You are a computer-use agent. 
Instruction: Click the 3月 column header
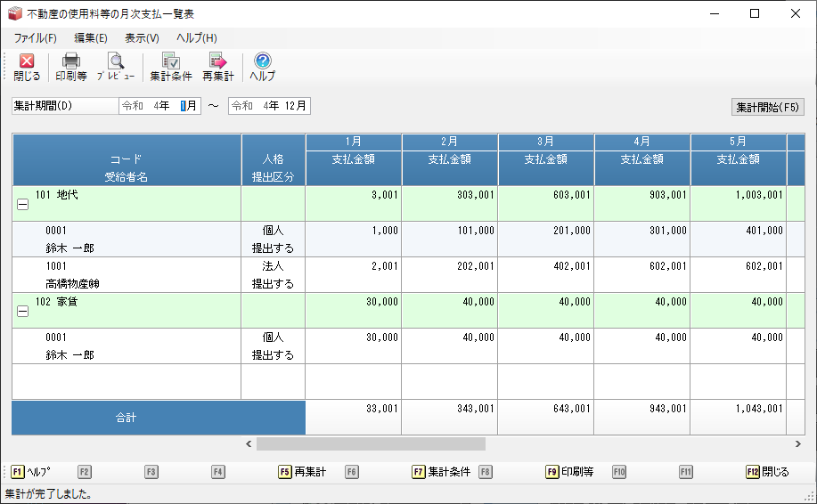[546, 142]
